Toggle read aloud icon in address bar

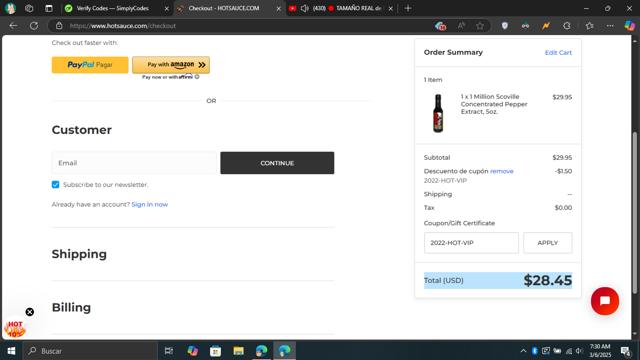(461, 26)
